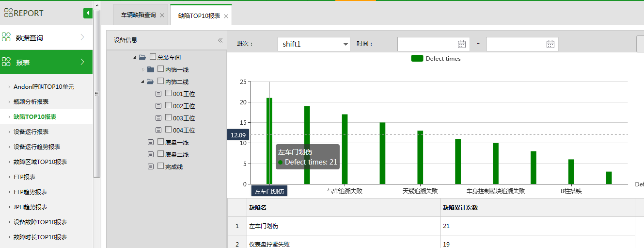Click the 001工位 list item icon
This screenshot has height=248, width=644.
[158, 94]
